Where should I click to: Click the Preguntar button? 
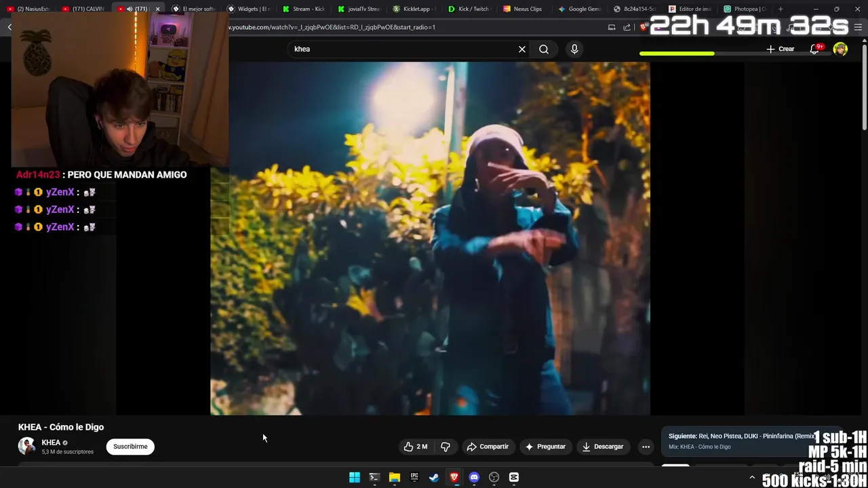point(545,447)
